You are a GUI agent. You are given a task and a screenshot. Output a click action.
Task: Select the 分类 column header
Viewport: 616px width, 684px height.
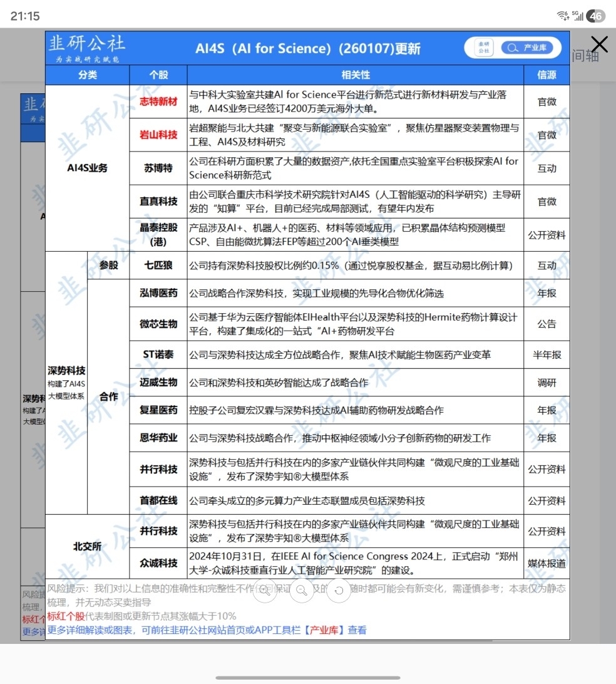[88, 75]
